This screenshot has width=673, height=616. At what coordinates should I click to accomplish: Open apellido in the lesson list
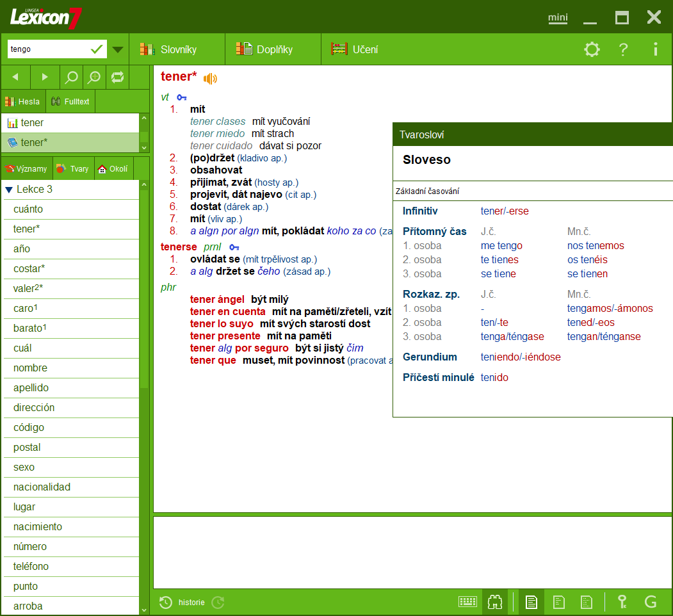pyautogui.click(x=71, y=387)
